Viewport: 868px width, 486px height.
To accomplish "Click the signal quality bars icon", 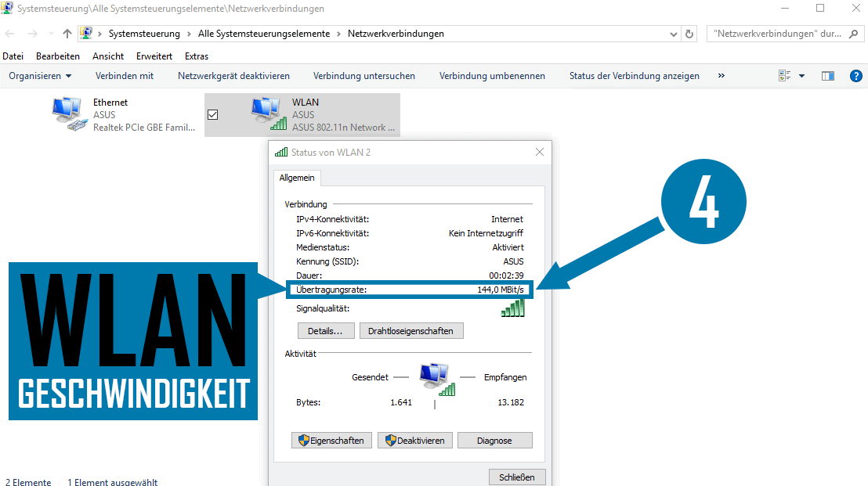I will pyautogui.click(x=513, y=308).
